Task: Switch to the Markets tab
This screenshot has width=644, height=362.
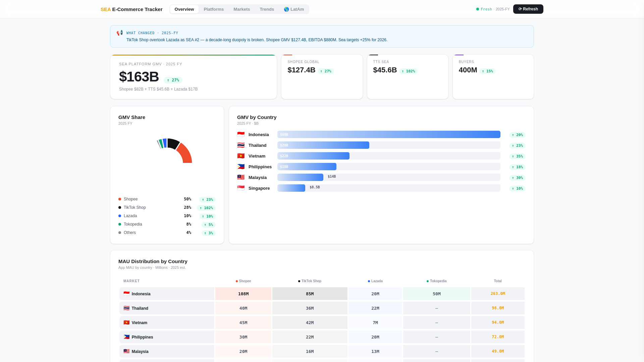Action: coord(242,9)
